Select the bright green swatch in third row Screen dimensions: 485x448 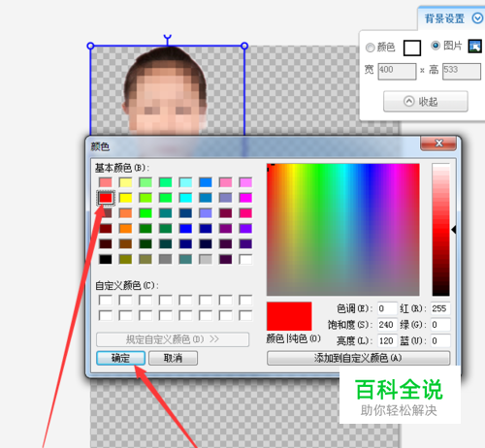tap(145, 213)
